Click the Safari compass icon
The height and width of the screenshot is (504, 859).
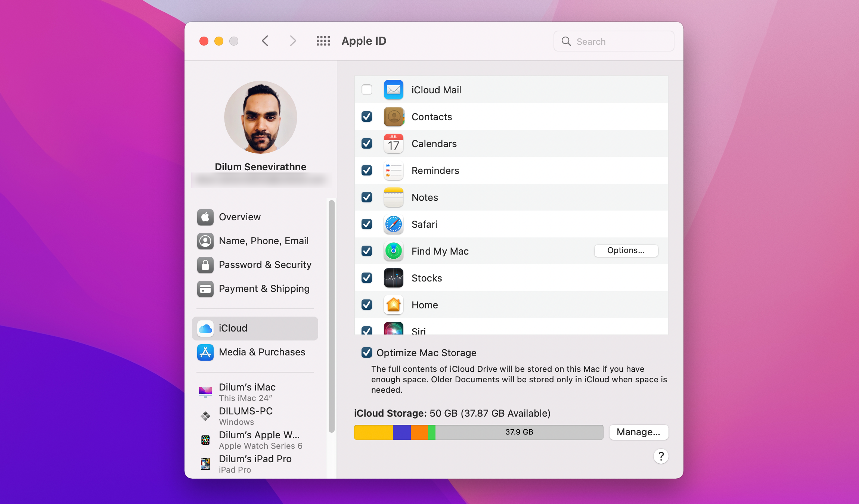click(393, 224)
